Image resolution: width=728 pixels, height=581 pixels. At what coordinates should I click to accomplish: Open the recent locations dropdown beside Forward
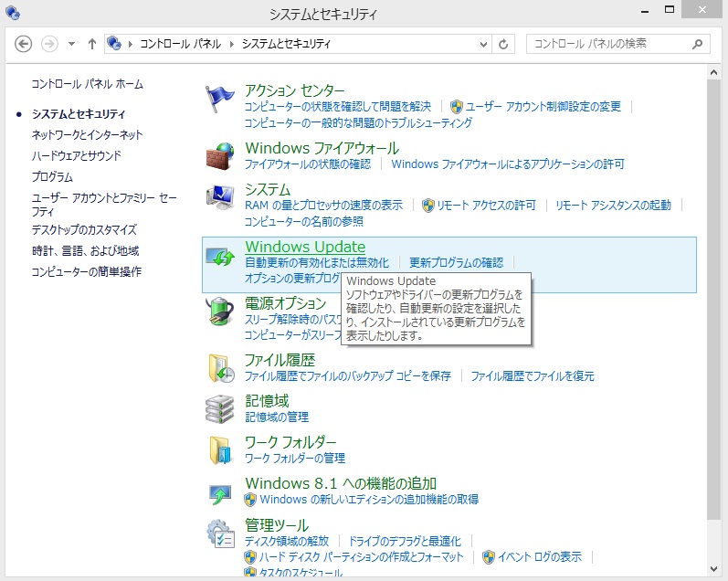(71, 44)
